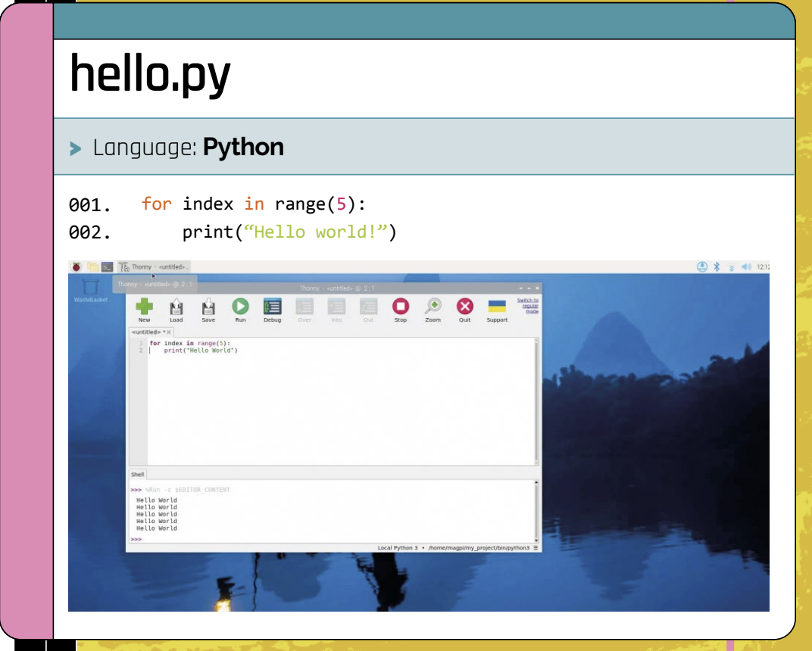Click the Thonny taskbar window button
The width and height of the screenshot is (812, 651).
coord(155,266)
